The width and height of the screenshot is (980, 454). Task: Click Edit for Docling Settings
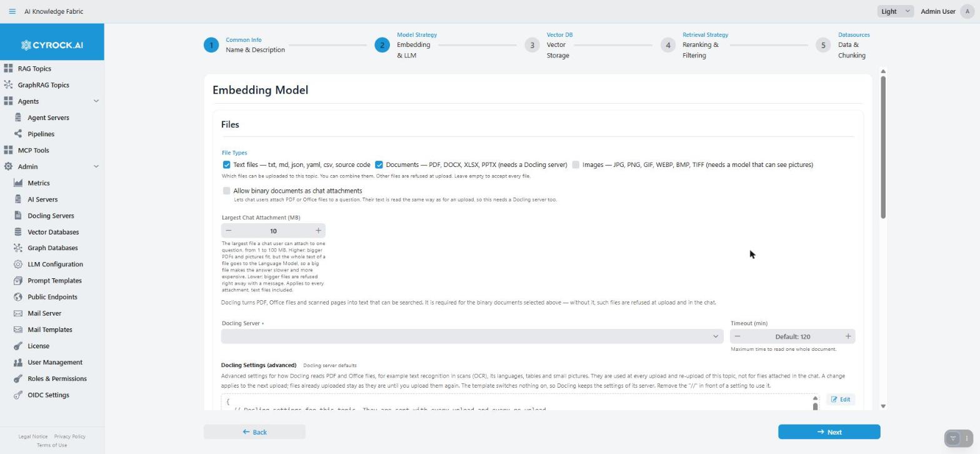(841, 400)
